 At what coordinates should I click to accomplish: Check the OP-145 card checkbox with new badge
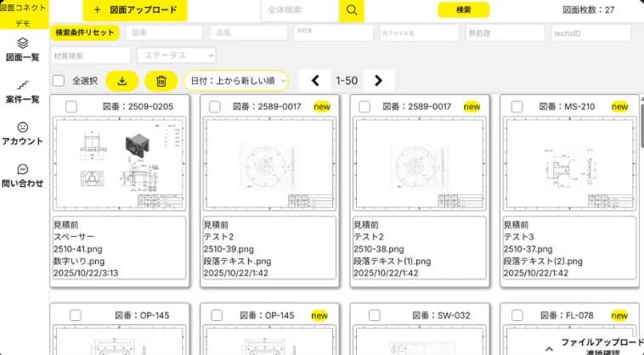point(217,315)
